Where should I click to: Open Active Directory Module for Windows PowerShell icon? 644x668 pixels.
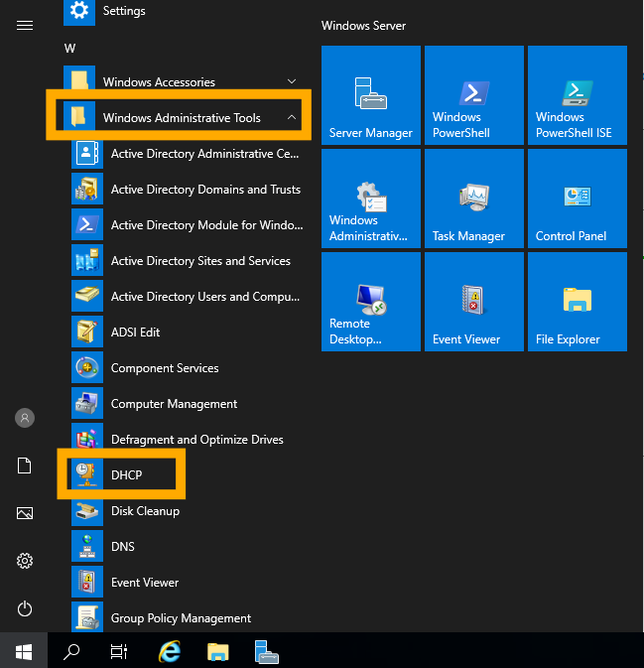click(87, 224)
